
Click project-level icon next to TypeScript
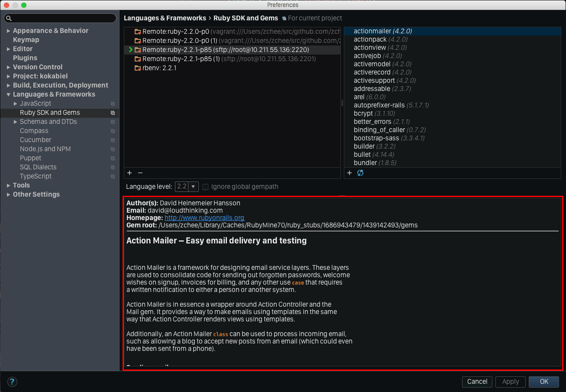click(113, 176)
